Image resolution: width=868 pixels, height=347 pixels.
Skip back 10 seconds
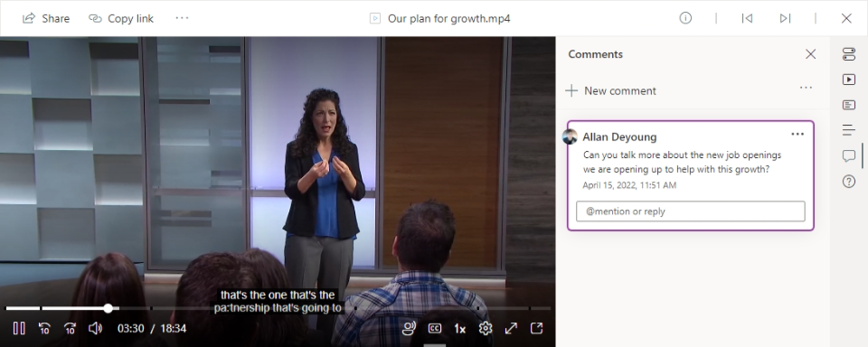click(44, 328)
